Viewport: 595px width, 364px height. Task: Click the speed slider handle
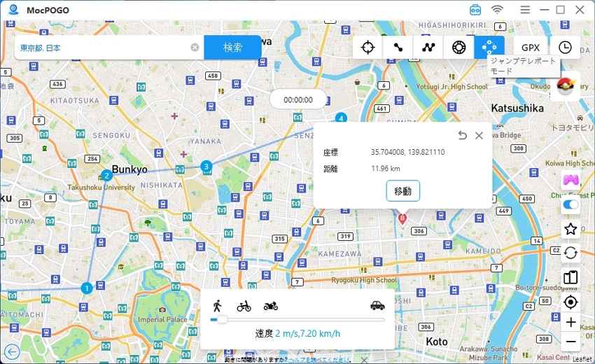point(222,319)
